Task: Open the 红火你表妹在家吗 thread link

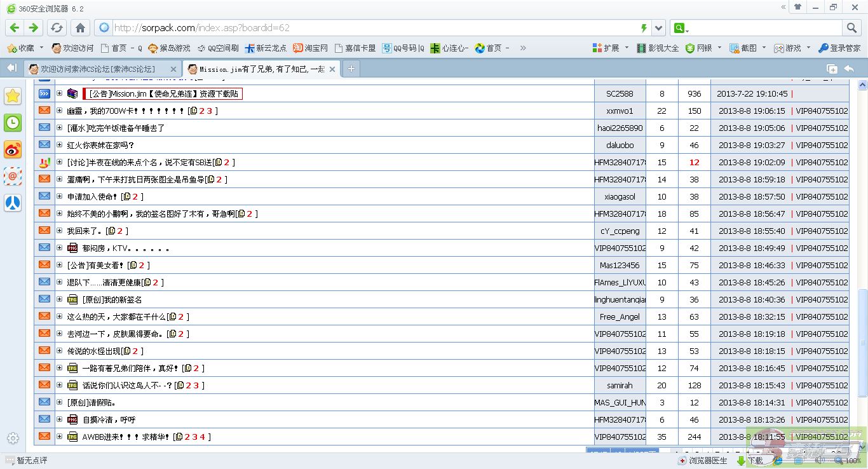Action: 100,145
